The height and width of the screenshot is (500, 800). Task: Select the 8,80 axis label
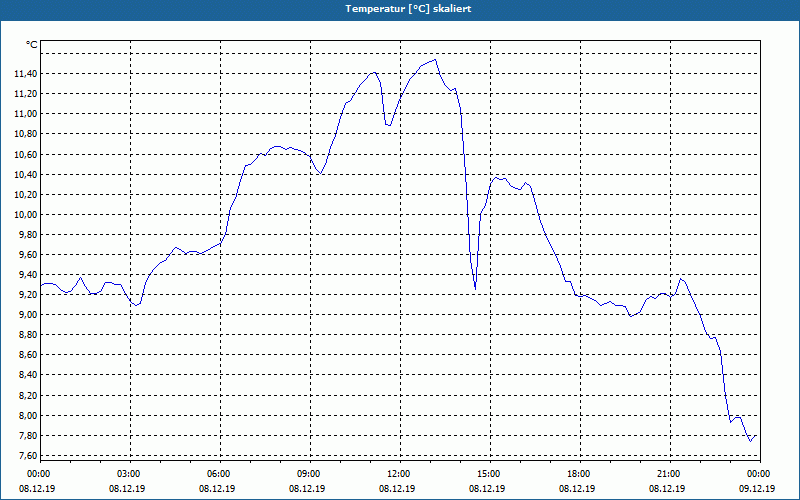28,335
